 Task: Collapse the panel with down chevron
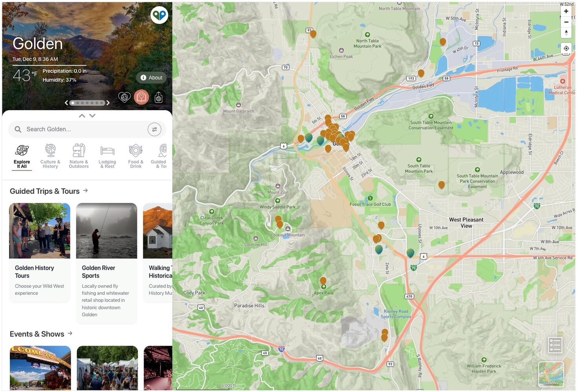[x=92, y=116]
